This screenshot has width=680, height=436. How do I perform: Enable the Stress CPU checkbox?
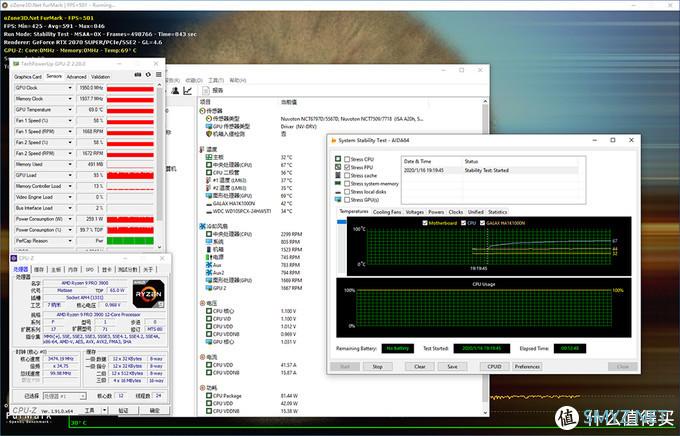point(347,159)
